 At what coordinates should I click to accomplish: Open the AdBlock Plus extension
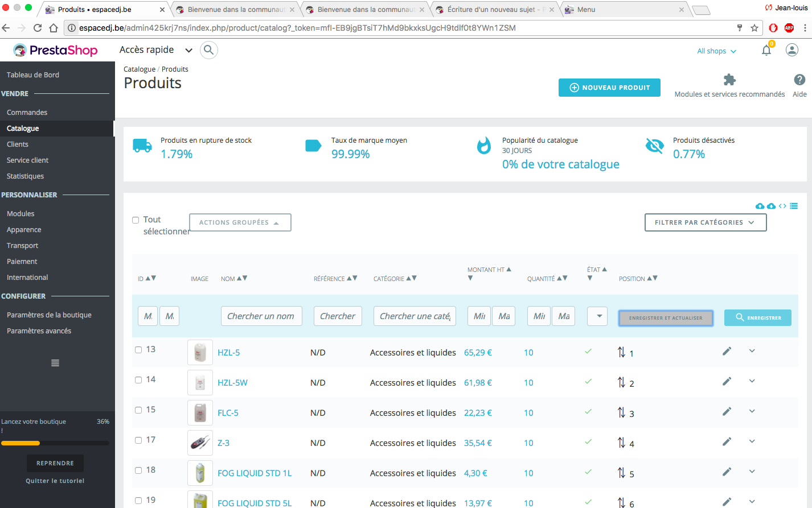[x=789, y=28]
